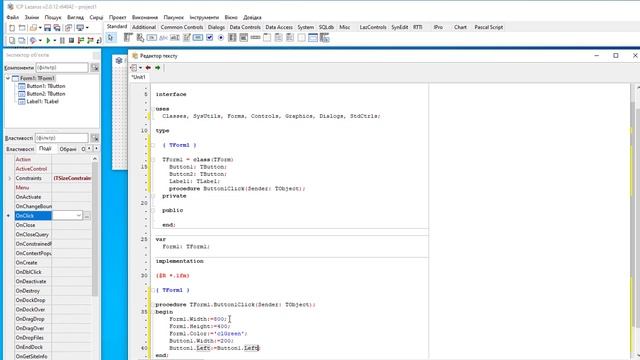Click the object inspector scrollbar up arrow
The height and width of the screenshot is (360, 640).
pyautogui.click(x=95, y=159)
